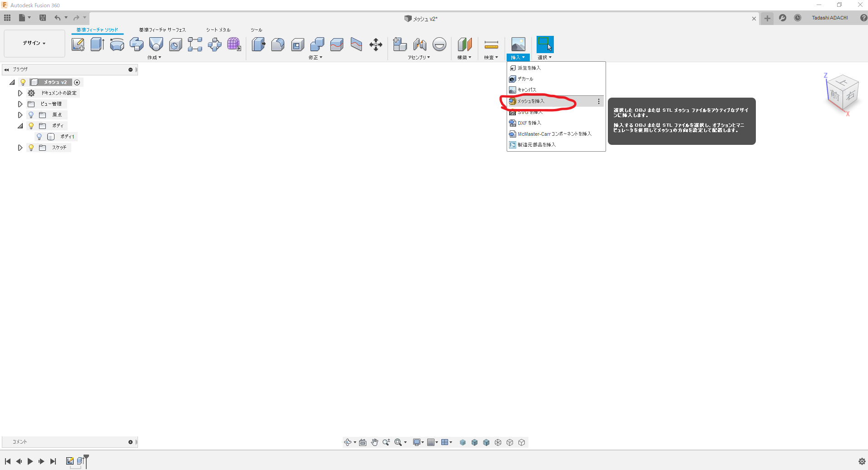Switch to the シート メタル tab
868x470 pixels.
218,30
